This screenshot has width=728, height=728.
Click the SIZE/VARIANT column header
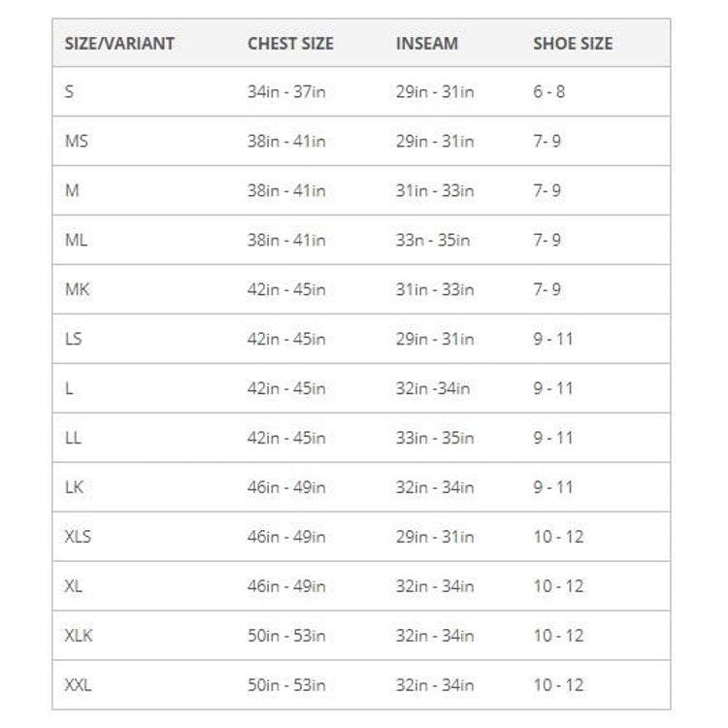click(x=119, y=44)
